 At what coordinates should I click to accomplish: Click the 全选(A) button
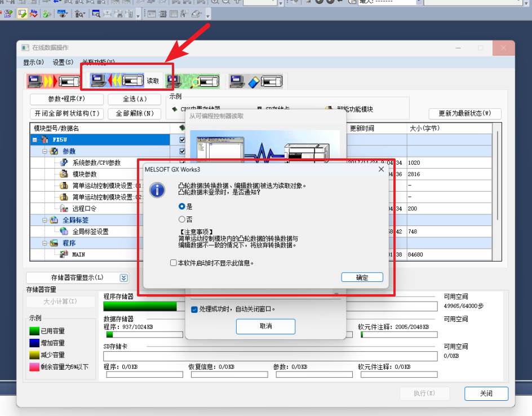coord(134,99)
